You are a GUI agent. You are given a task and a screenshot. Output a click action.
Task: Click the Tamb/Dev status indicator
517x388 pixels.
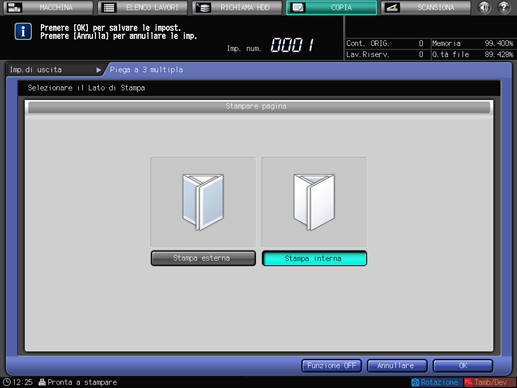click(x=489, y=382)
